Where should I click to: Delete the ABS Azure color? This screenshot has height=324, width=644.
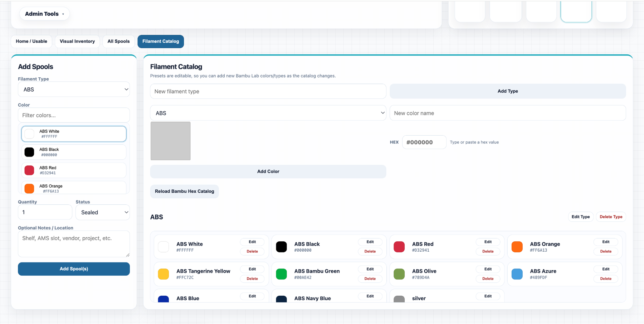606,279
